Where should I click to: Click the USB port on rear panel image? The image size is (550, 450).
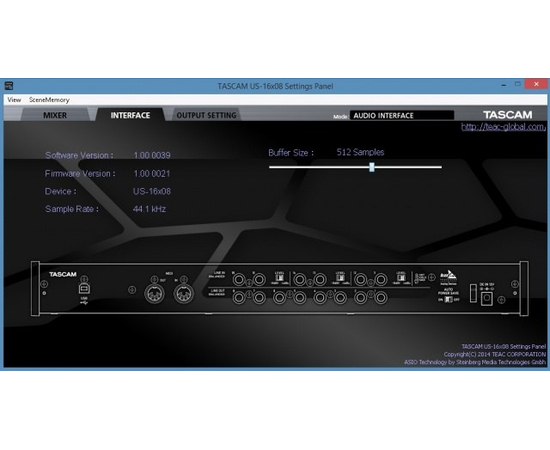pos(84,288)
